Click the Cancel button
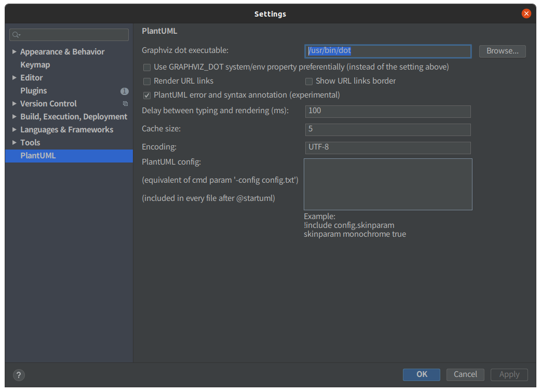Screen dimensions: 541x392 pyautogui.click(x=465, y=374)
